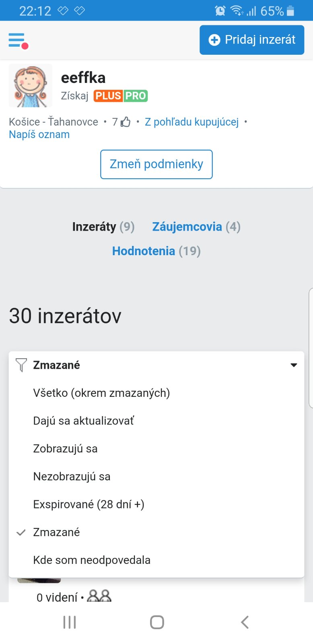Click the PLUS badge
Screen dimensions: 313x644
(108, 96)
